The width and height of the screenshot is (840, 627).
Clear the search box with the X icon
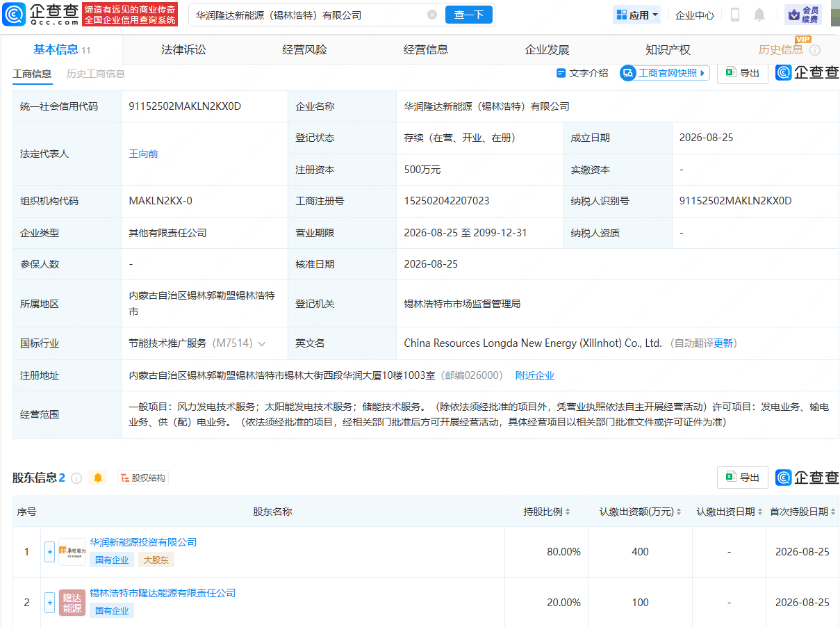pos(432,15)
